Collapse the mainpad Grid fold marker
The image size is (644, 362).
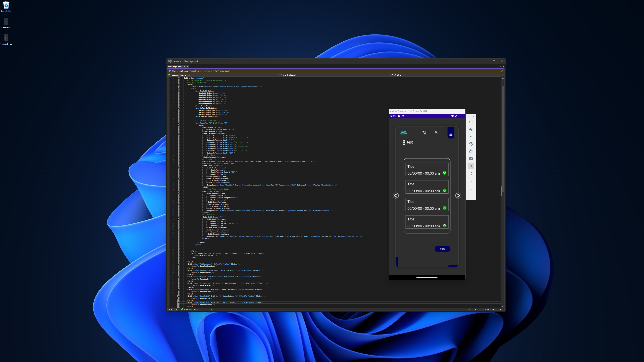tap(178, 78)
